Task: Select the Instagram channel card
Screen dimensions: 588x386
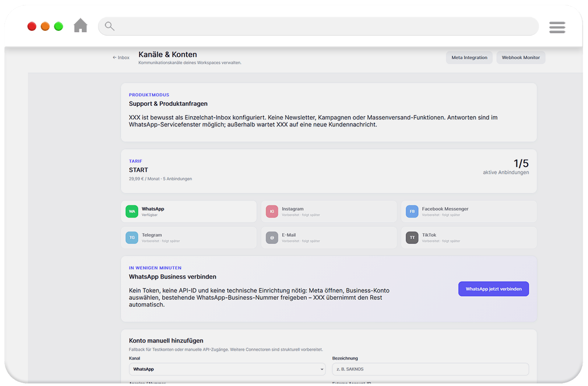Action: point(329,212)
